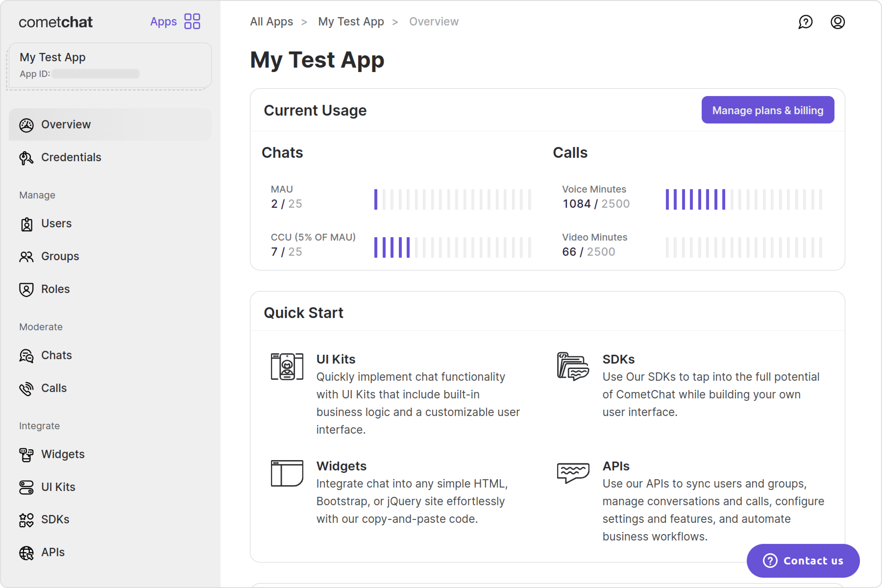Click the APIs Quick Start icon

[573, 473]
